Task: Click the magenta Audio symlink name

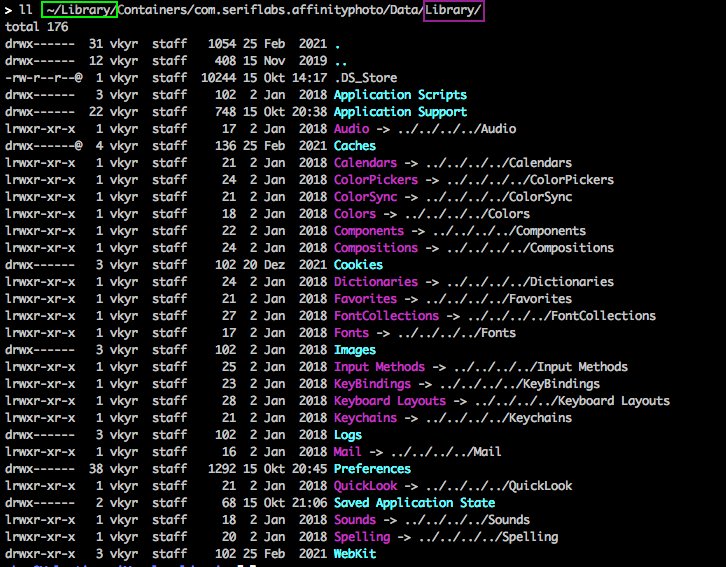Action: coord(350,129)
